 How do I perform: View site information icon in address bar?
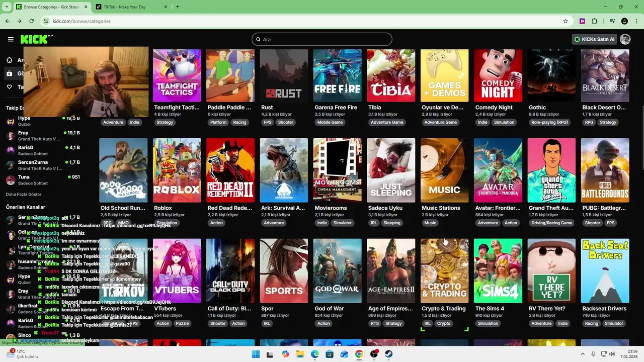[46, 21]
